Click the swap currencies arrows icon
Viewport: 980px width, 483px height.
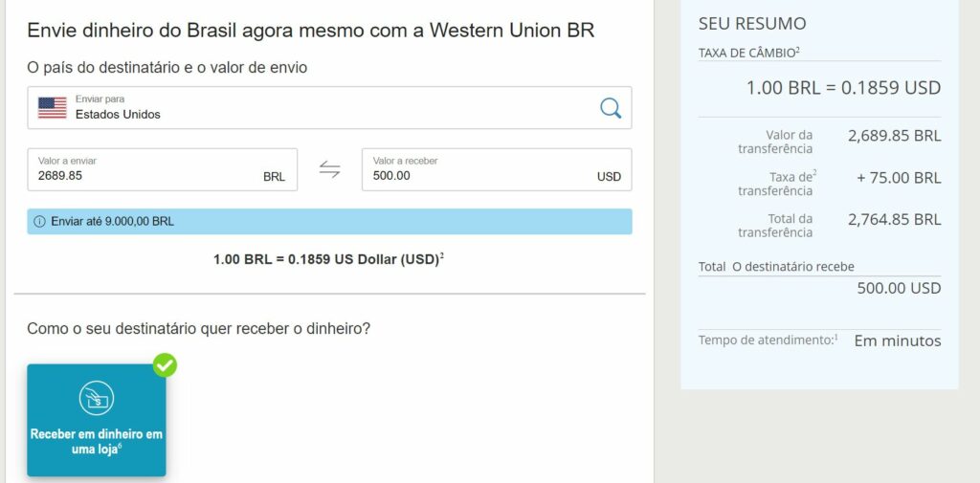[x=329, y=169]
